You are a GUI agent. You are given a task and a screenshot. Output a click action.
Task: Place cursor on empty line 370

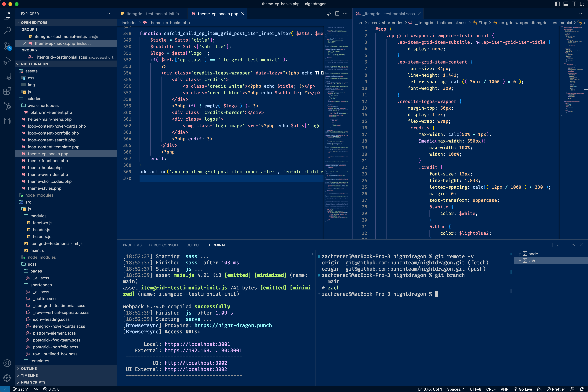(231, 178)
